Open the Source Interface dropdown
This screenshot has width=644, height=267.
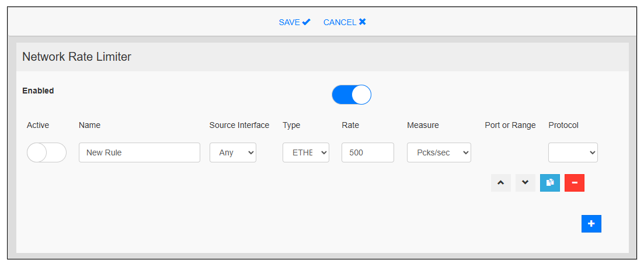pyautogui.click(x=232, y=152)
